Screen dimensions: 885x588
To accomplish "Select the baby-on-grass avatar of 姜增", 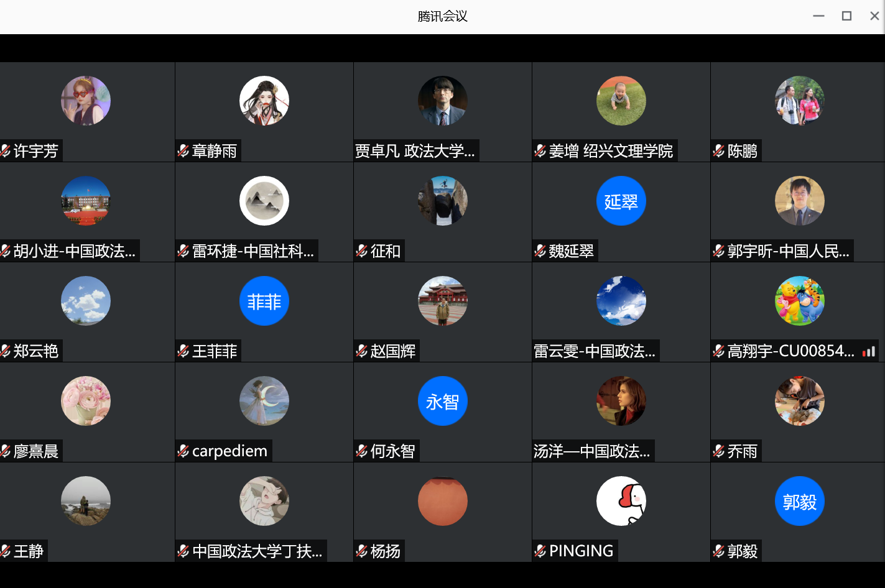I will (621, 101).
